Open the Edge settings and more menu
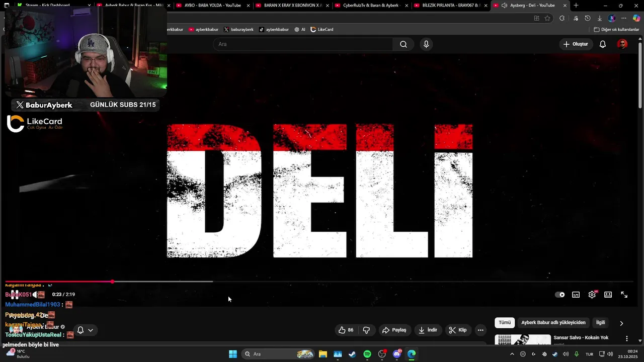This screenshot has height=362, width=644. (x=624, y=18)
